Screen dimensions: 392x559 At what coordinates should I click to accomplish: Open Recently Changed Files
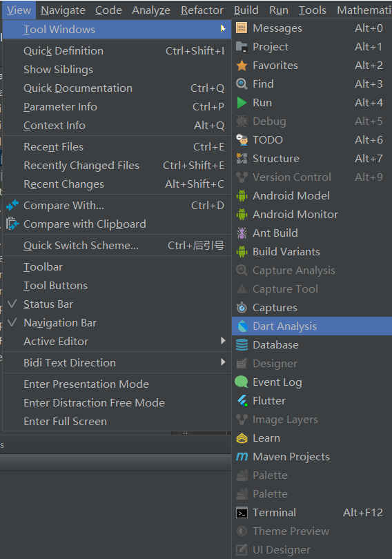117,166
